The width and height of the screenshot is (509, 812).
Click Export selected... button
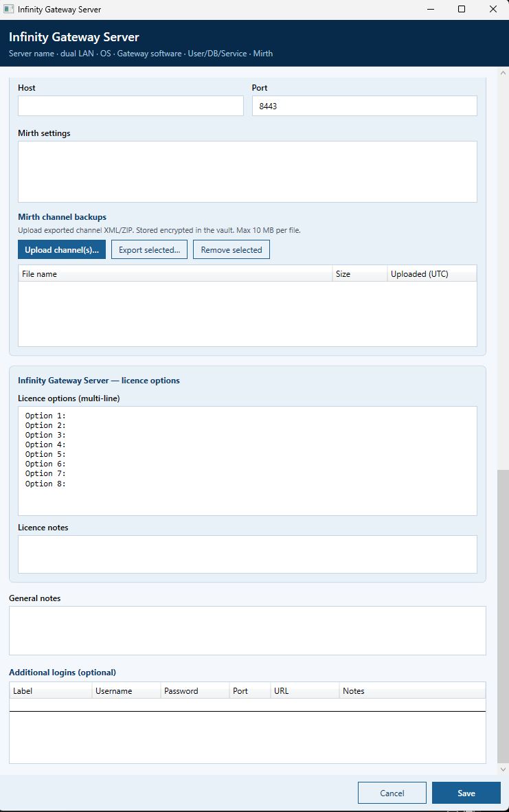[x=149, y=249]
